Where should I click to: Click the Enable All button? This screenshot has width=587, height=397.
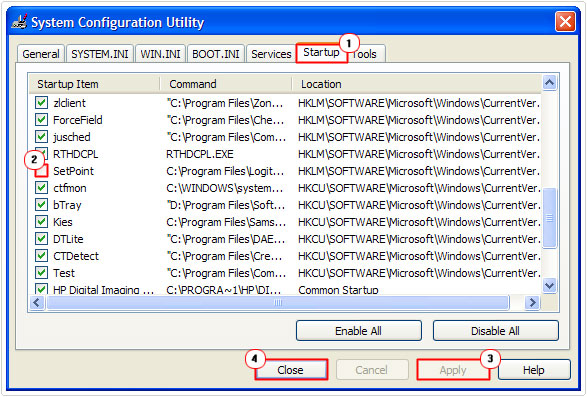tap(358, 331)
